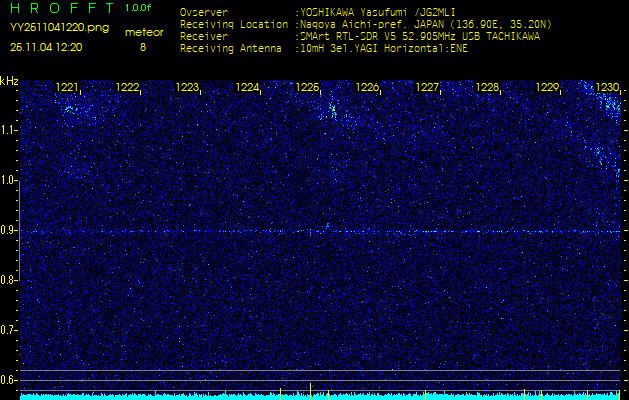
Task: Select the 1227 time marker
Action: (x=427, y=88)
